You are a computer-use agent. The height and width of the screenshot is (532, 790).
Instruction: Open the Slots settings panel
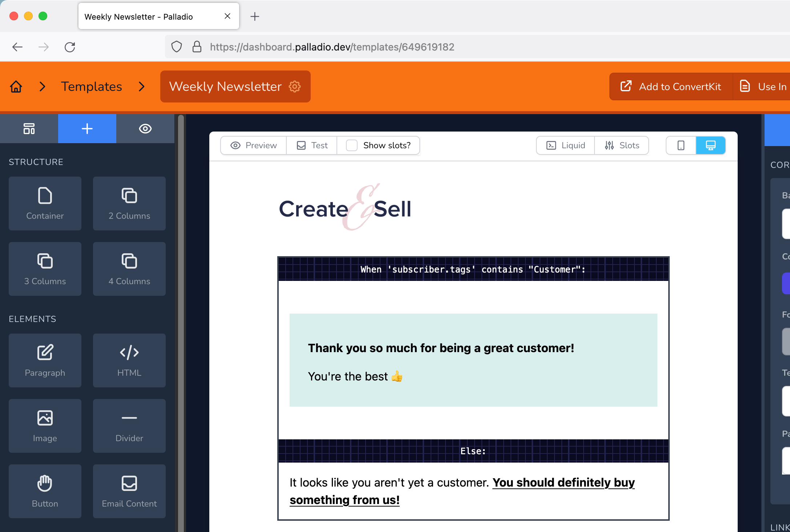[622, 145]
